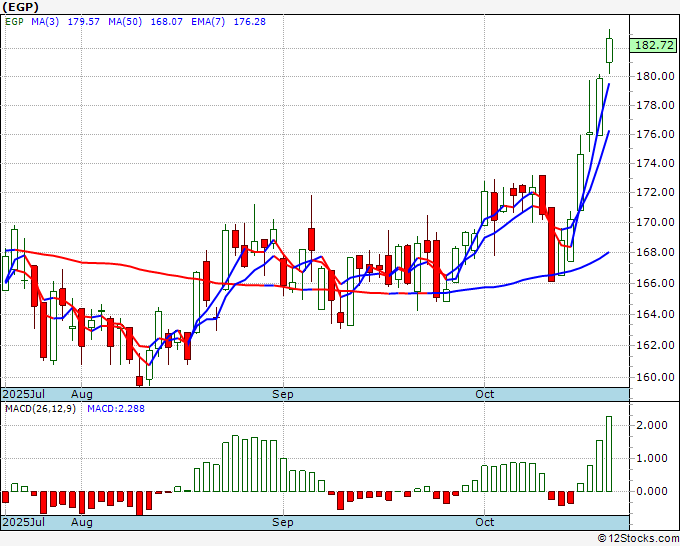Select the MA(3) value 179.57
Viewport: 680px width, 546px height.
[x=84, y=22]
